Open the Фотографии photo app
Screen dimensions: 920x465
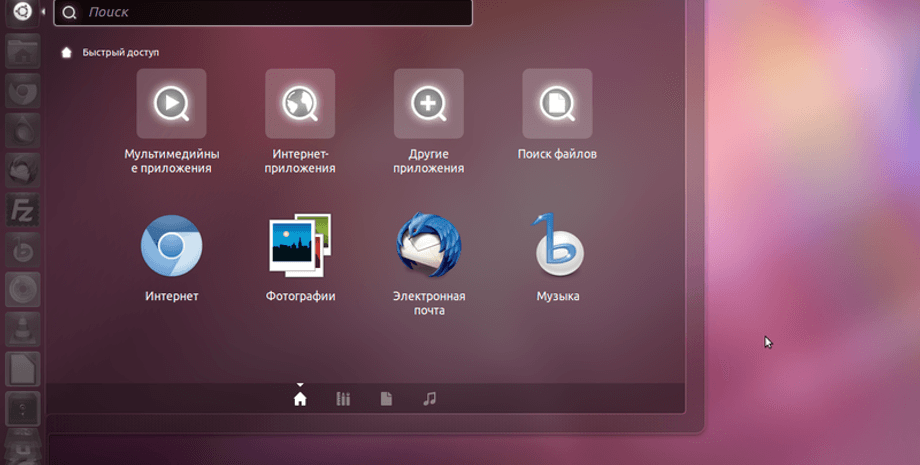coord(299,246)
